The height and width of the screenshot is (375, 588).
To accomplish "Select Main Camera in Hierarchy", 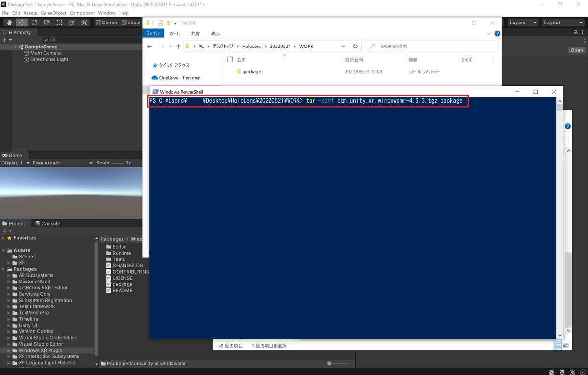I will click(46, 53).
